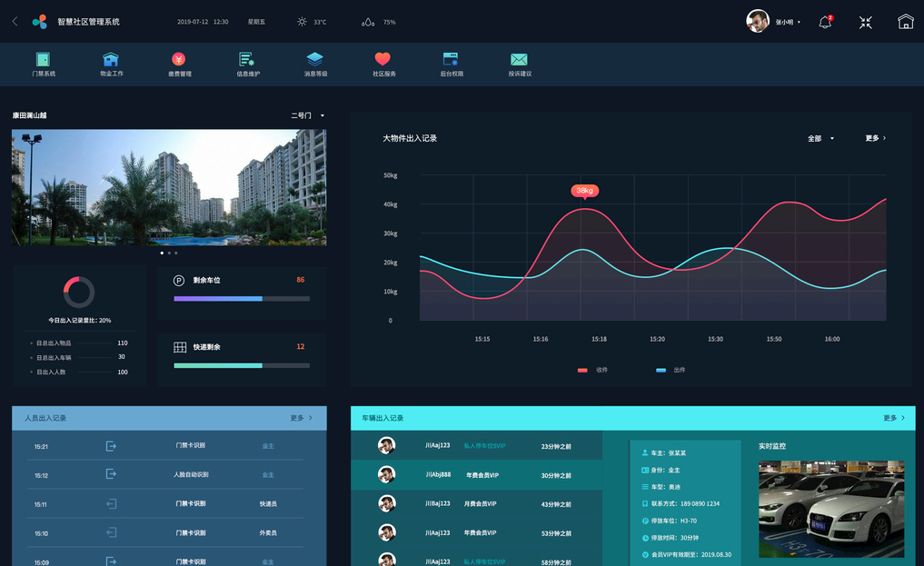924x566 pixels.
Task: Open 社区服务 heart icon
Action: pyautogui.click(x=383, y=60)
